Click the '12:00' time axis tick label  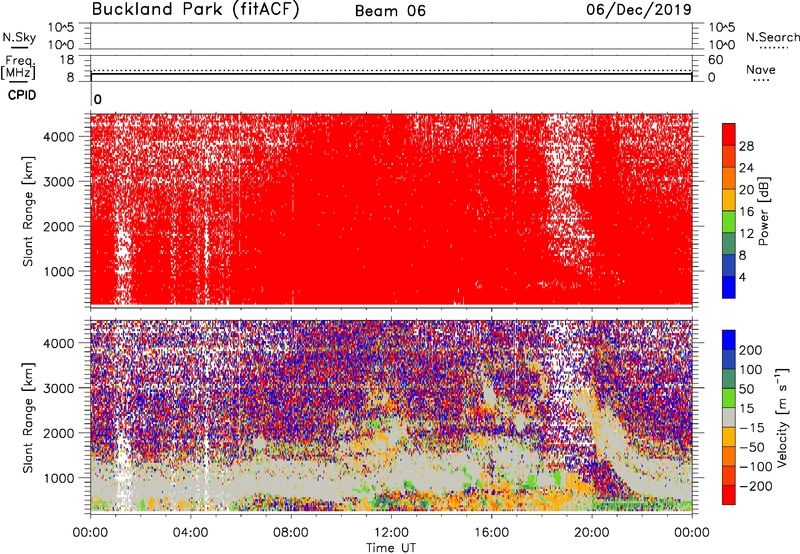pyautogui.click(x=391, y=533)
